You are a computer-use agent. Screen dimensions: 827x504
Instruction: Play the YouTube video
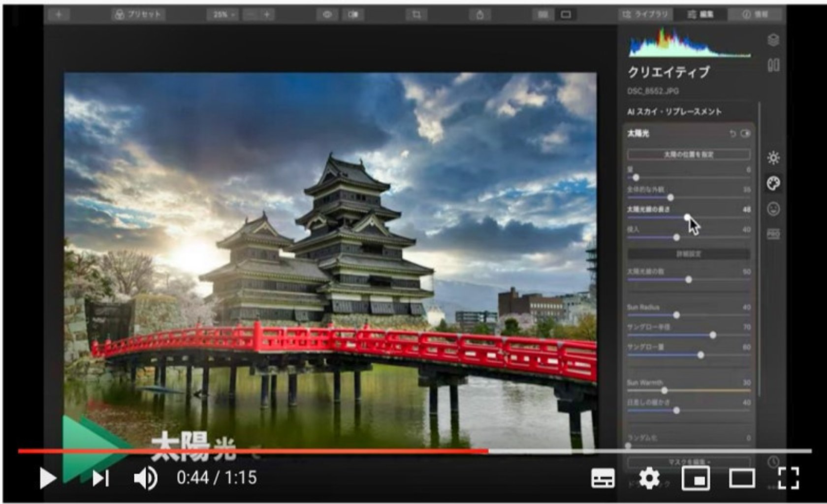pos(47,478)
